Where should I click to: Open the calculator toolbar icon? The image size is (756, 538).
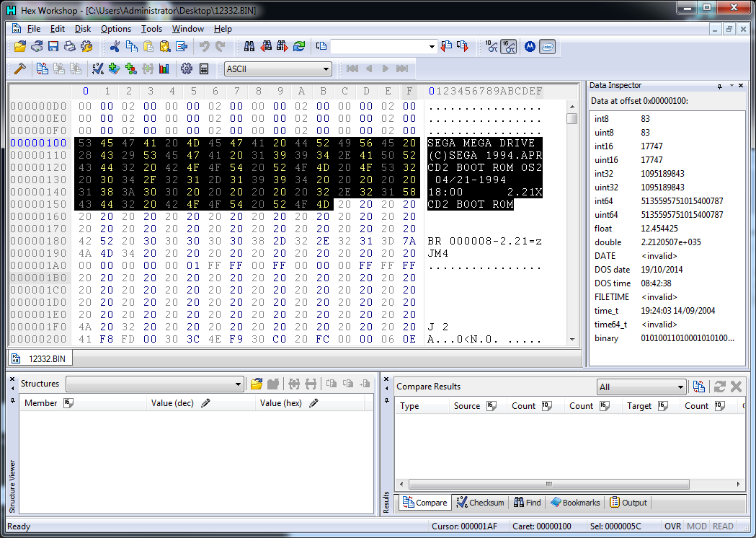(x=204, y=69)
